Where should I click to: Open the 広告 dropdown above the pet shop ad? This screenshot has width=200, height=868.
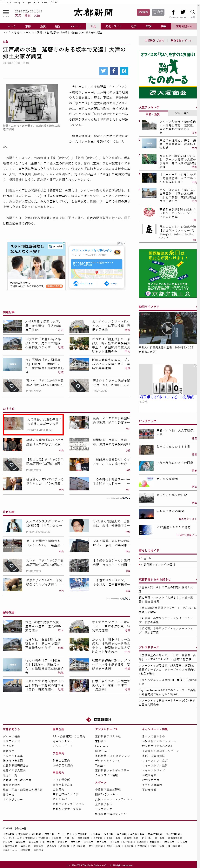121,243
